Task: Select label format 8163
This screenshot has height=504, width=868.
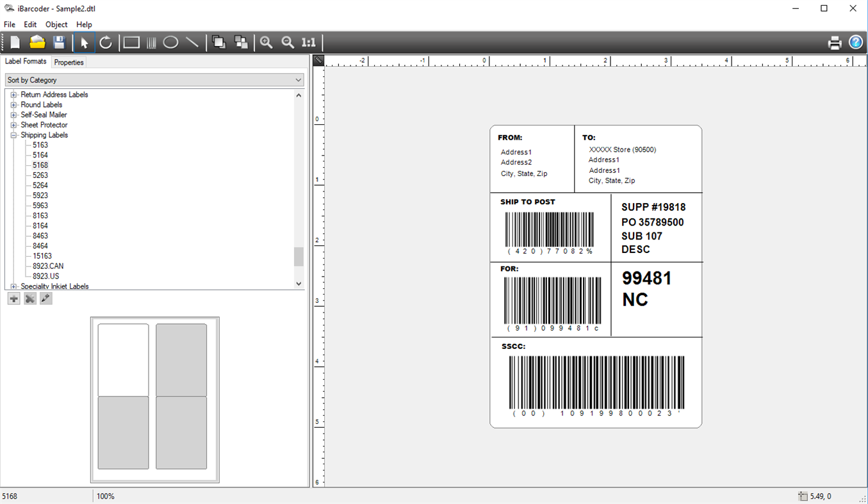Action: (x=40, y=216)
